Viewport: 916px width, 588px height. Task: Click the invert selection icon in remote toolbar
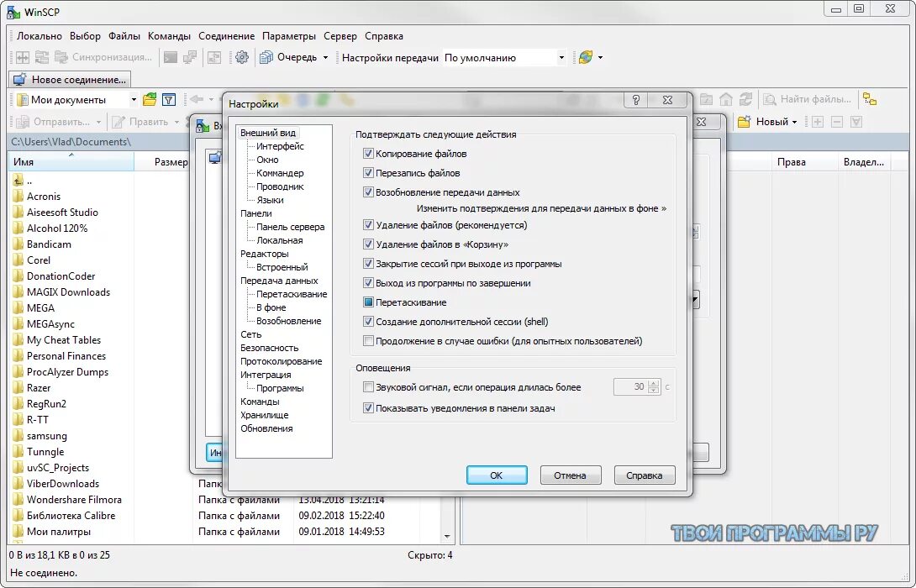pos(855,122)
